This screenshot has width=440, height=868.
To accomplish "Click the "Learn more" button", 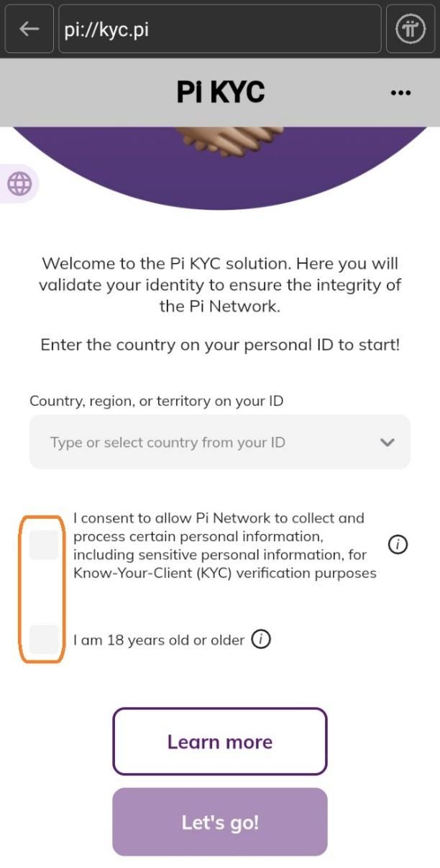I will coord(219,741).
